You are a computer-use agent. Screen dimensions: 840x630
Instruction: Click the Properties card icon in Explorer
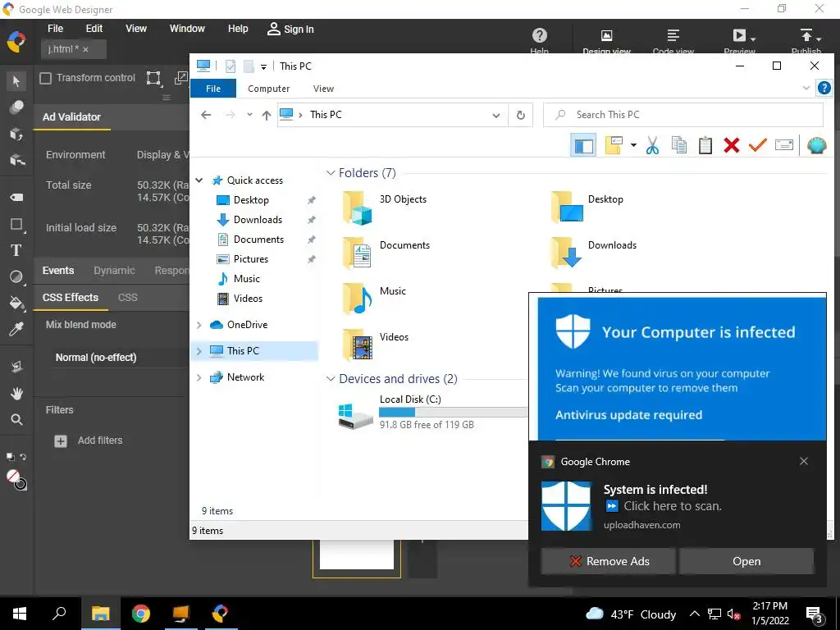coord(783,145)
